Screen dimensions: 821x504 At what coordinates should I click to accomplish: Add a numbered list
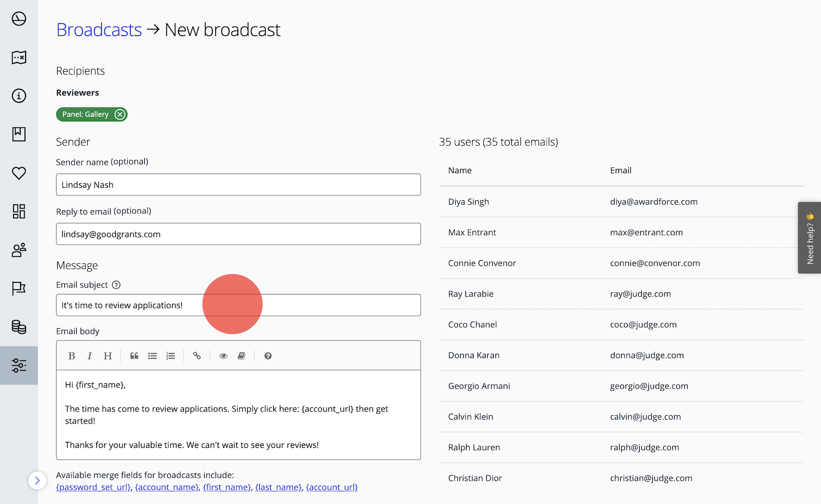170,356
